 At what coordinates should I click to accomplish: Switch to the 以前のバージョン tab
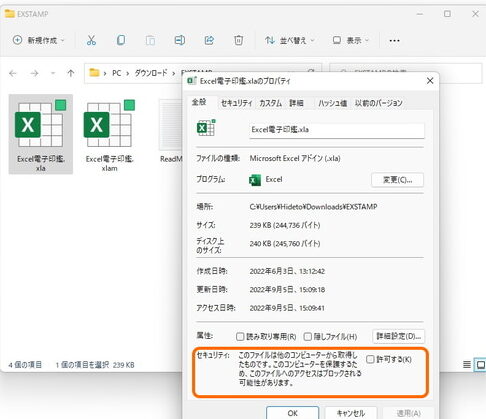pos(378,103)
